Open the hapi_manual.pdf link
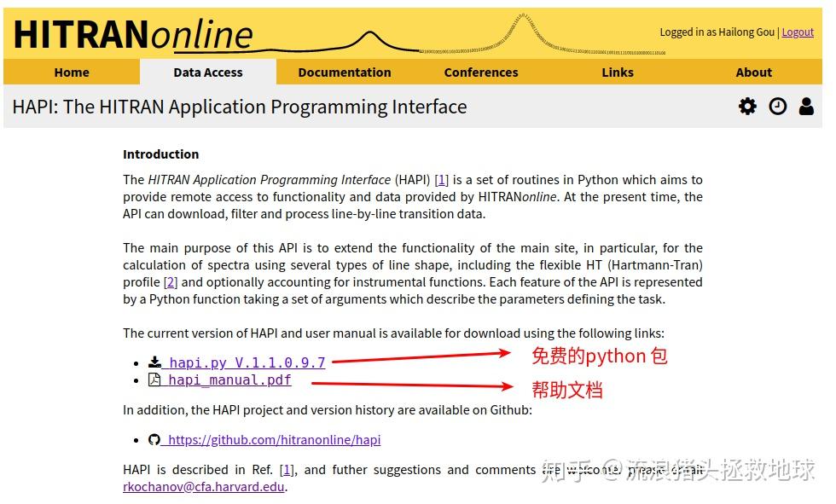836x504 pixels. (x=229, y=379)
